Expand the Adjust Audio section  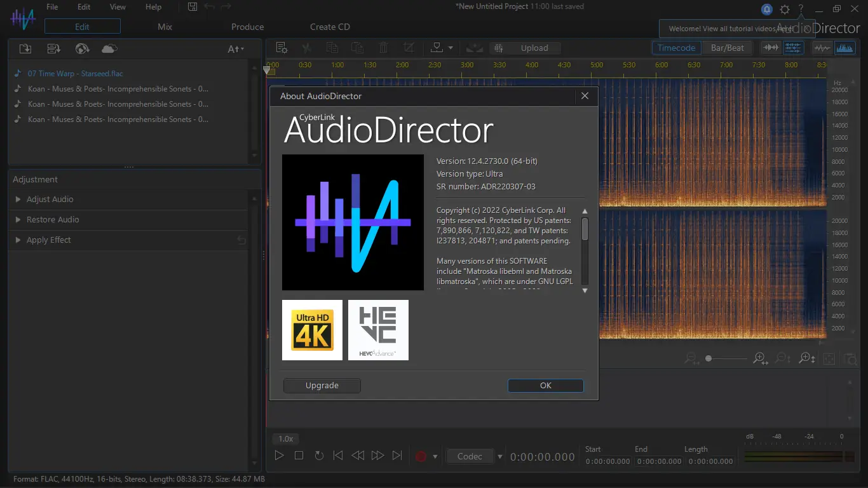50,200
